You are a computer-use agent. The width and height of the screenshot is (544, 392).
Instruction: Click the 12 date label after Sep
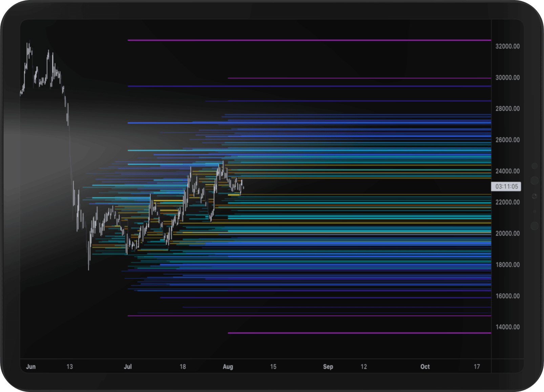click(364, 367)
